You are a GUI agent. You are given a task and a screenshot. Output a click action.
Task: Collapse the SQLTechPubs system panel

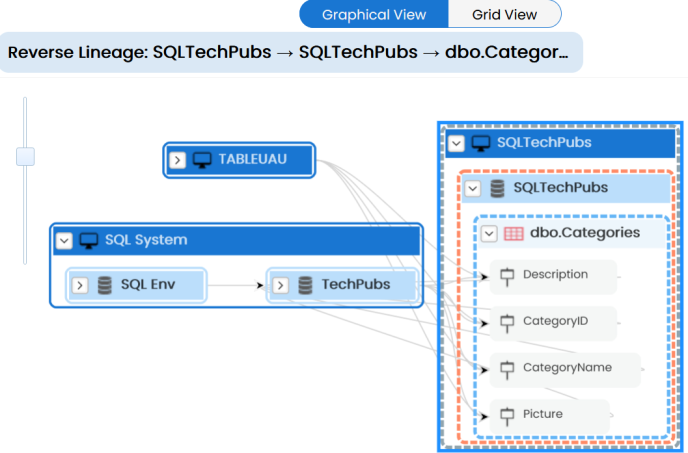pos(456,143)
